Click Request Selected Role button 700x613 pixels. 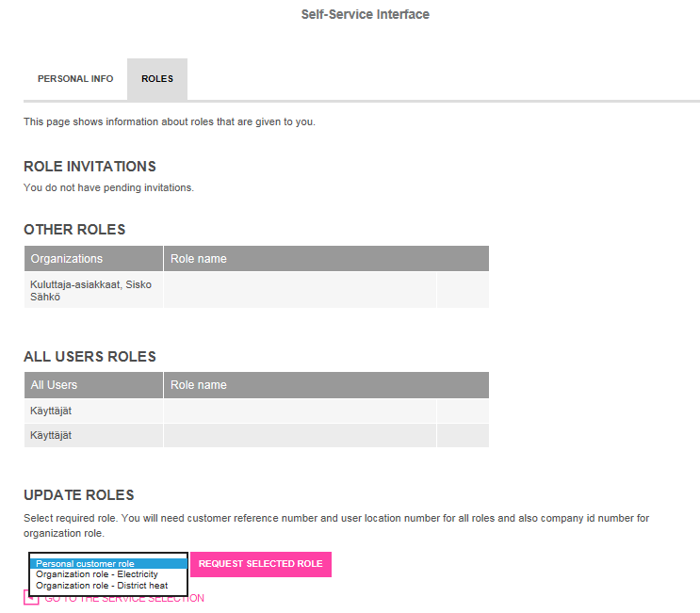click(x=261, y=564)
